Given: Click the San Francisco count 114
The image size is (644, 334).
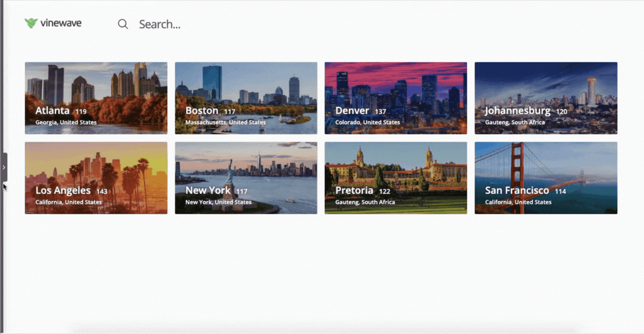Looking at the screenshot, I should tap(560, 192).
